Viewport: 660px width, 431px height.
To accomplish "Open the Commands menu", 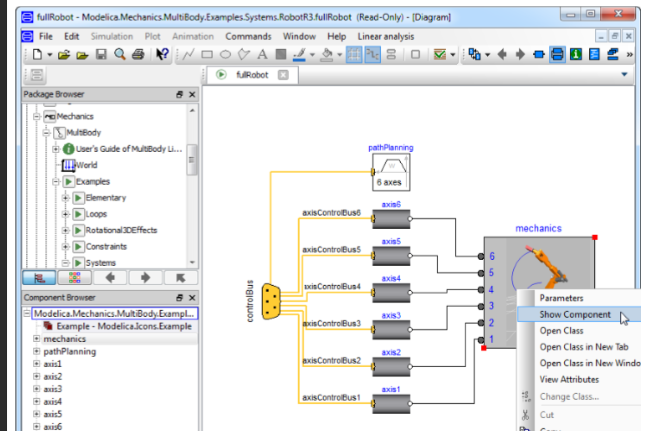I will (x=248, y=36).
